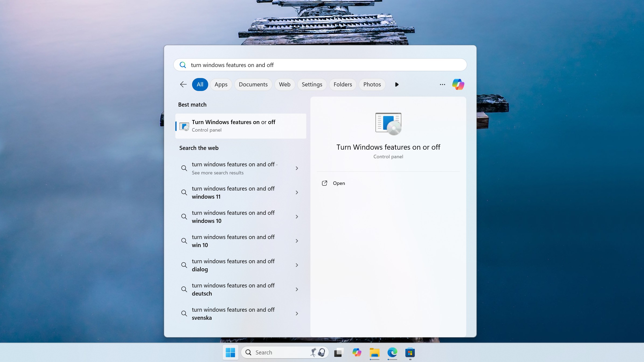The image size is (644, 362).
Task: Switch to the Apps filter tab
Action: pos(221,84)
